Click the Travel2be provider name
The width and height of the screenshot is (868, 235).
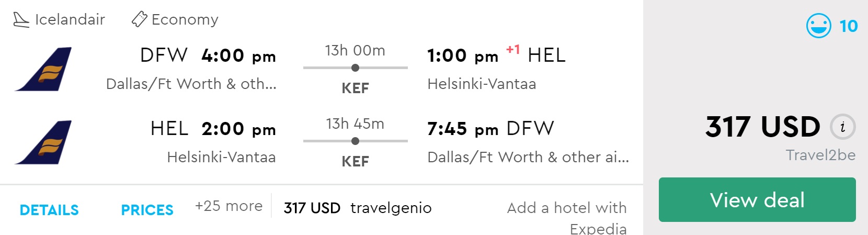click(820, 155)
